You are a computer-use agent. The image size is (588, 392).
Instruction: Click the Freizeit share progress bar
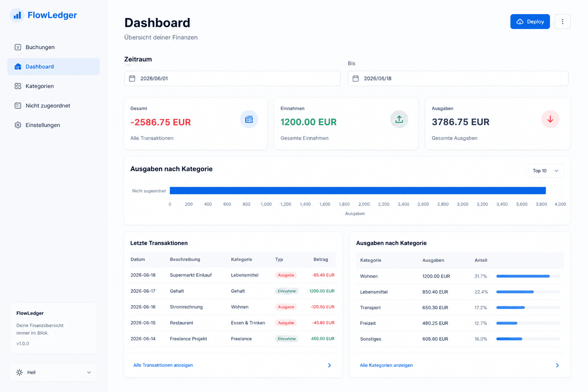pos(528,323)
